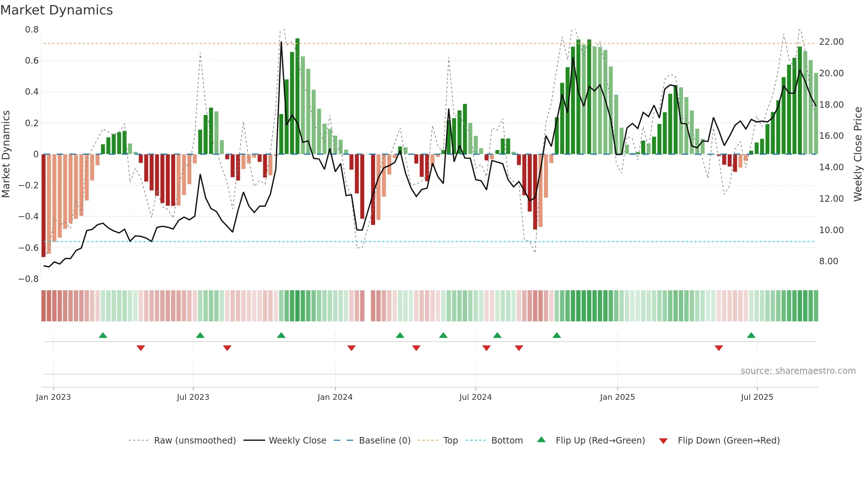This screenshot has height=488, width=868.
Task: Click the green Flip Up triangle legend icon
Action: (x=541, y=440)
